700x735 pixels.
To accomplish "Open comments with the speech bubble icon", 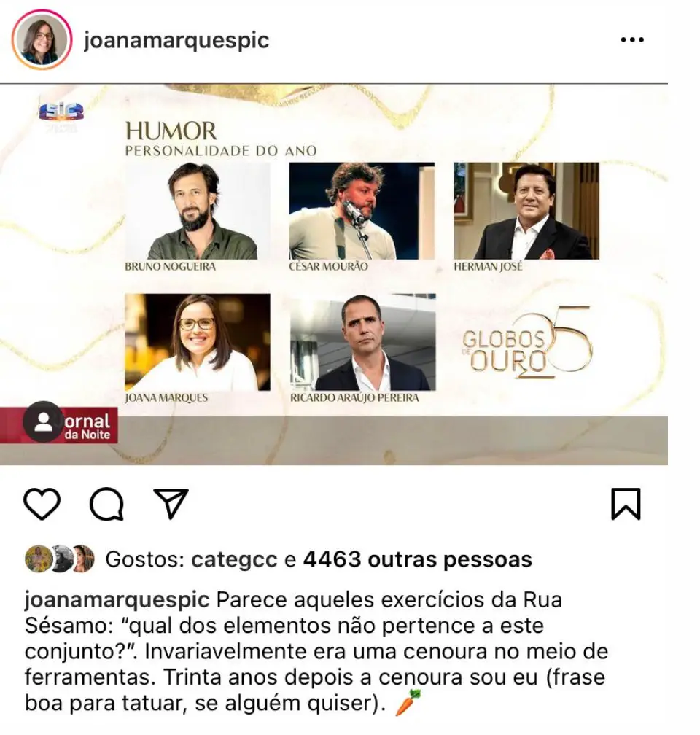I will [107, 504].
